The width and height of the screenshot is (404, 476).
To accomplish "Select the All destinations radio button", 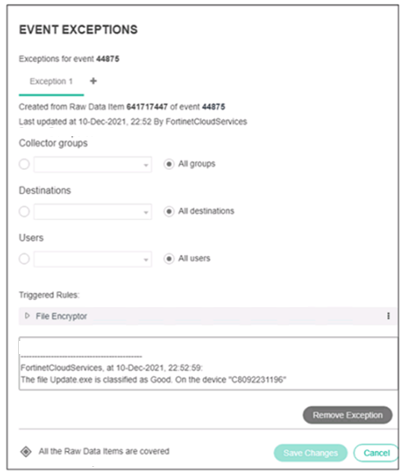I will (169, 211).
